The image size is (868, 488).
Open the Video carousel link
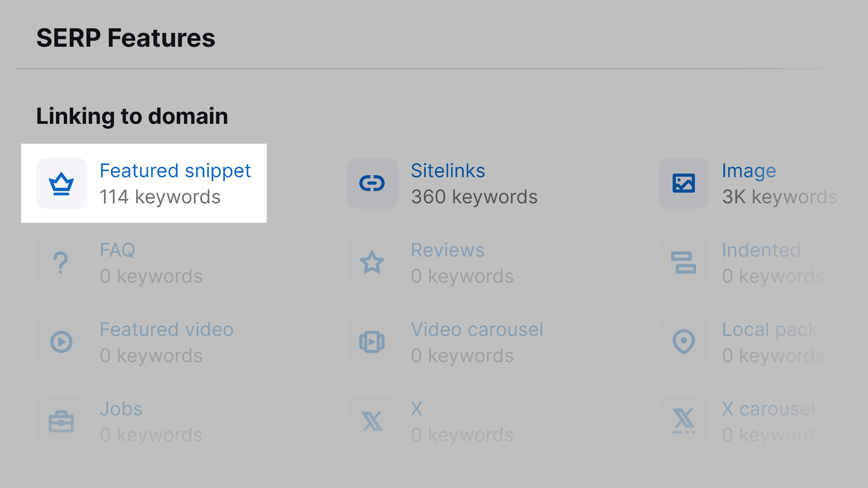pyautogui.click(x=477, y=329)
